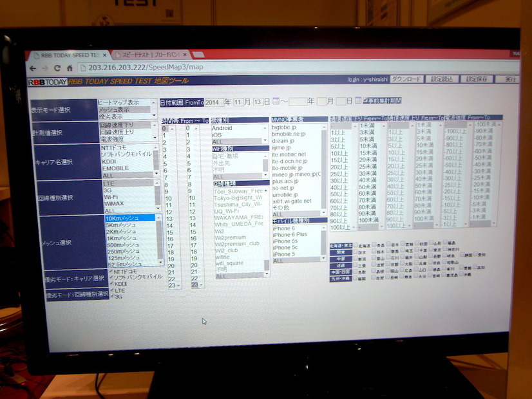Check the 大阪 prefecture checkbox
Image resolution: width=532 pixels, height=399 pixels.
[402, 263]
